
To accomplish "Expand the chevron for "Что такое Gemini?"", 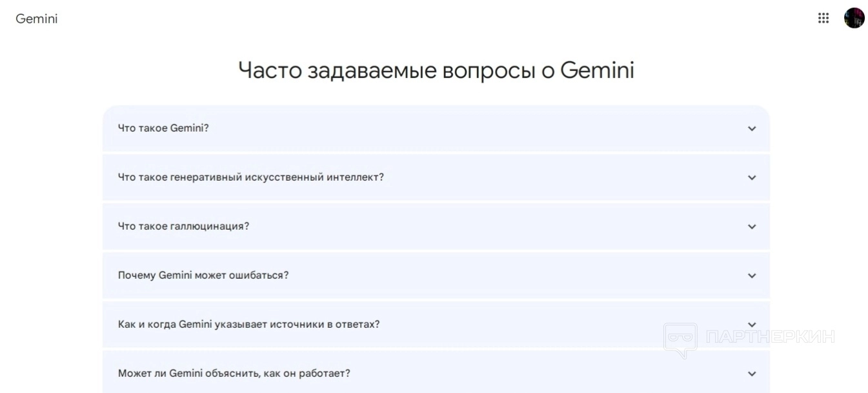I will click(751, 128).
